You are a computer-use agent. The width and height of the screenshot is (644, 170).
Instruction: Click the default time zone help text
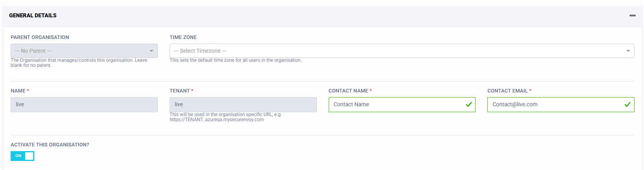coord(236,60)
